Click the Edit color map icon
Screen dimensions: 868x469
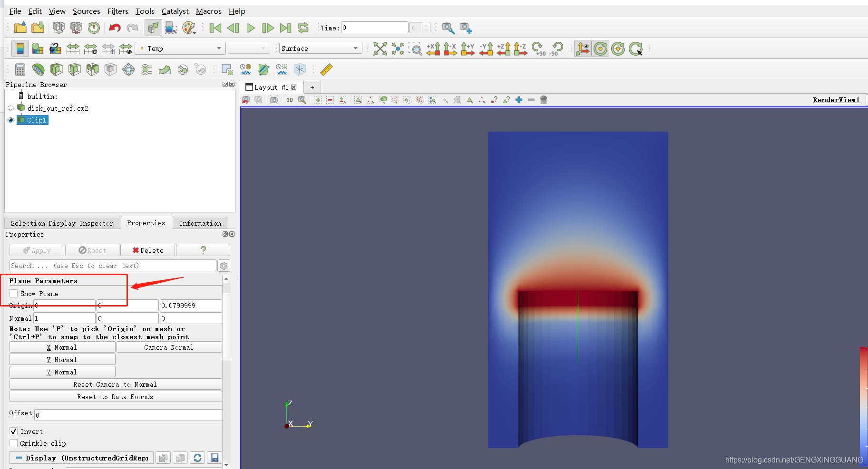pos(38,48)
